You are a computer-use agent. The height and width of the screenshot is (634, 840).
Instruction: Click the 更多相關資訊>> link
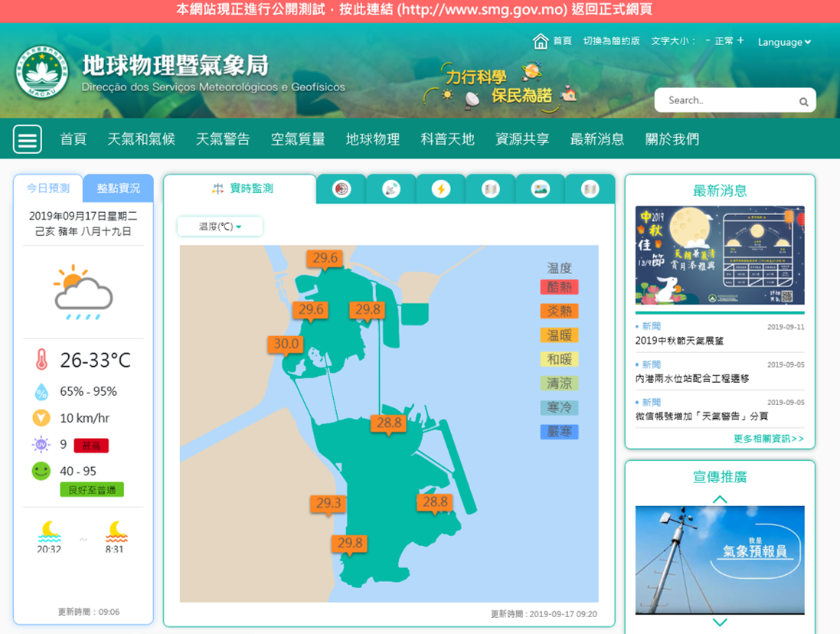pos(768,439)
